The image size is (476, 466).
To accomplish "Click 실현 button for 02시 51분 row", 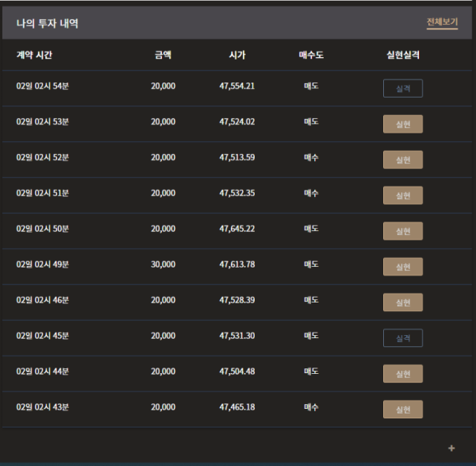I will [403, 195].
